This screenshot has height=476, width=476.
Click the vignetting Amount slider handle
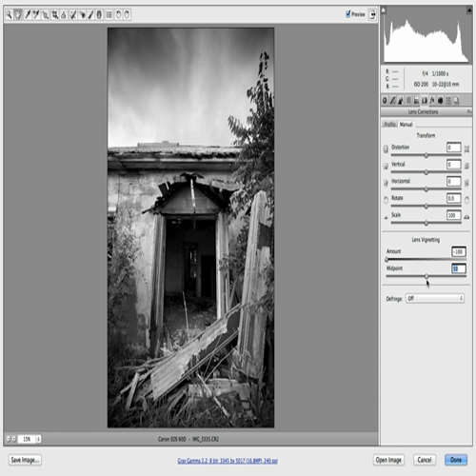tap(387, 260)
